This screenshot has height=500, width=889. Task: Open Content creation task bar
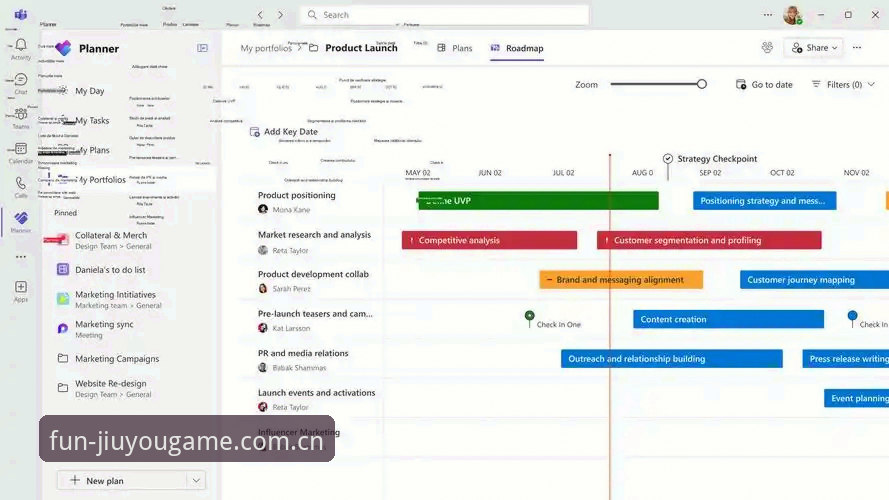click(728, 319)
